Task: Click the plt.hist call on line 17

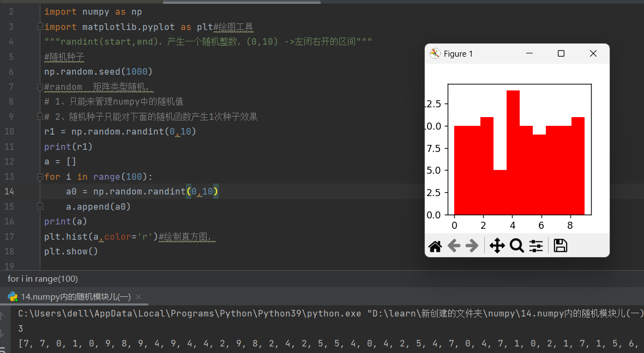Action: (x=101, y=237)
